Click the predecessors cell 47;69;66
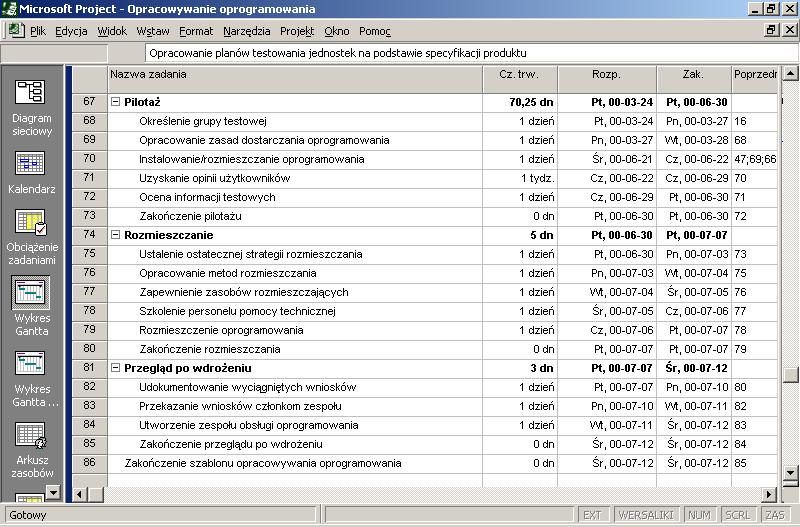Viewport: 800px width, 527px height. pos(755,159)
